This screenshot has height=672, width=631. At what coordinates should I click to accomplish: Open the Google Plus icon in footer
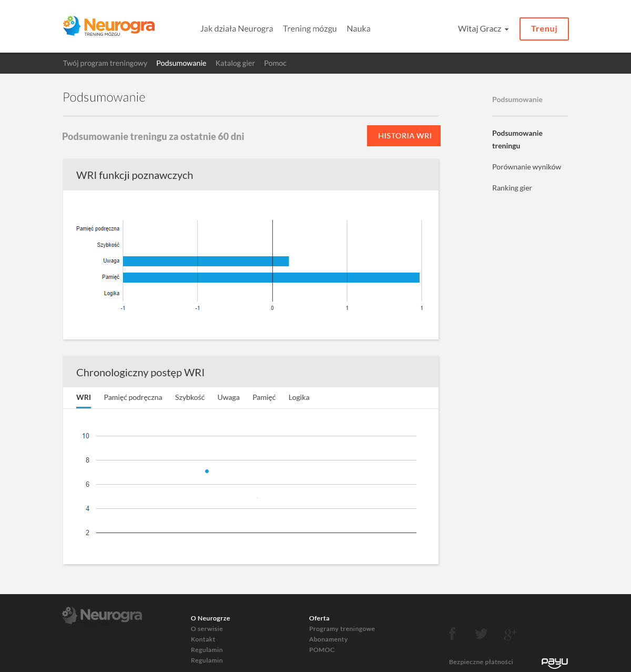510,634
